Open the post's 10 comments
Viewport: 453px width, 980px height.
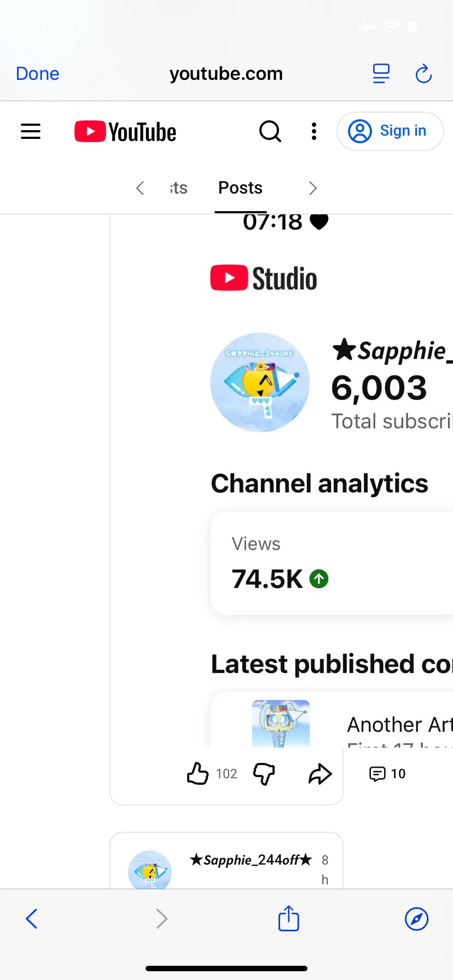pos(387,773)
